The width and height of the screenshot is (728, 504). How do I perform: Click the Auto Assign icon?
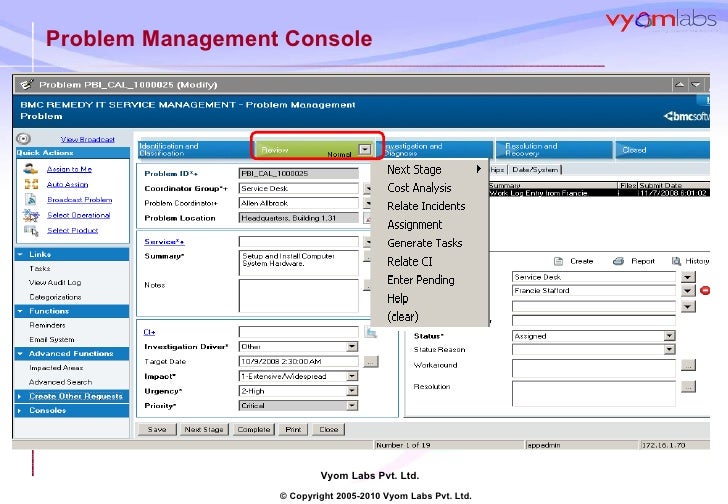(x=31, y=184)
